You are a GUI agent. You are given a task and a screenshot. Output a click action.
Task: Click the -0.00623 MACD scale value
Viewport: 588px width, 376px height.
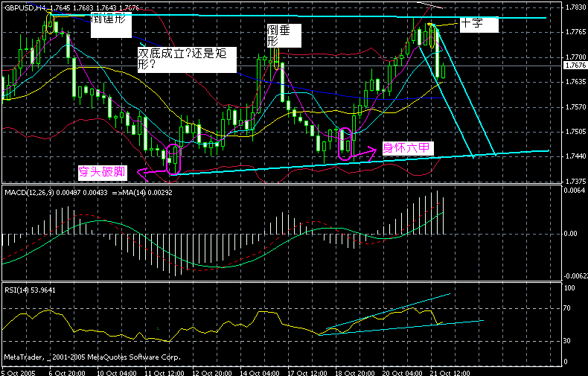pos(575,275)
